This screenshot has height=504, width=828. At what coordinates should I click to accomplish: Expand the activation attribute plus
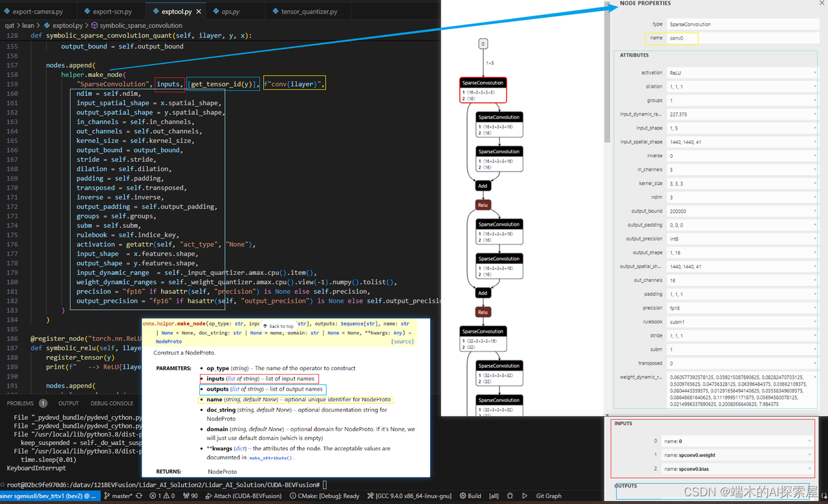814,72
